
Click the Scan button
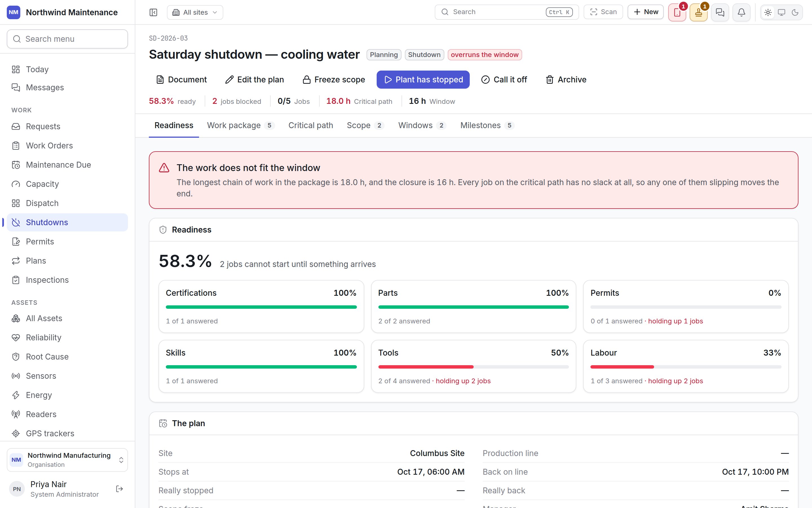click(x=603, y=12)
